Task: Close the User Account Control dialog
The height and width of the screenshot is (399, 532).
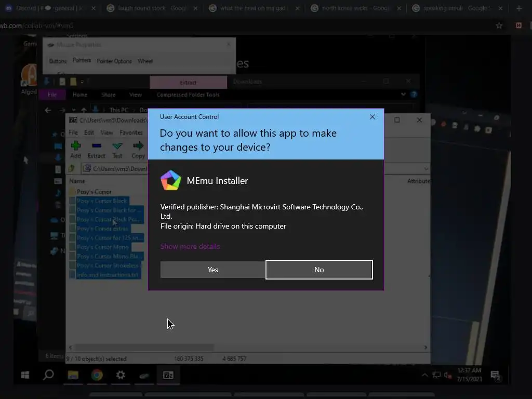Action: tap(372, 117)
